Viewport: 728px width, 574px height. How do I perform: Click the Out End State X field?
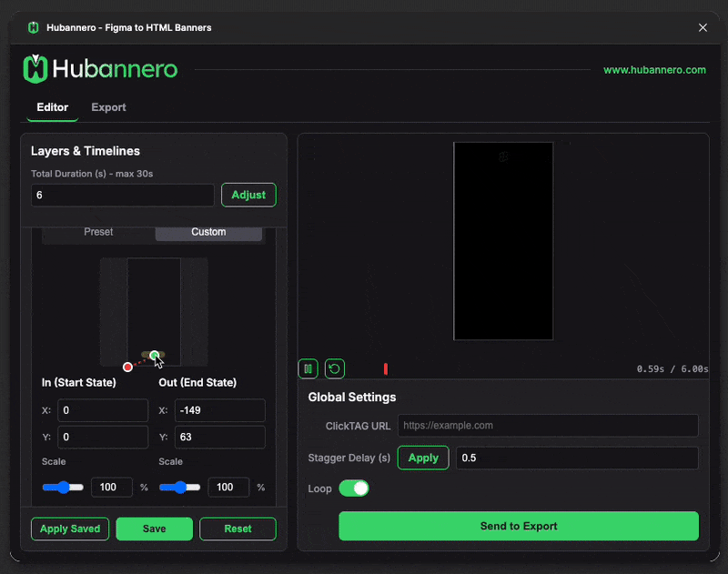click(x=219, y=410)
